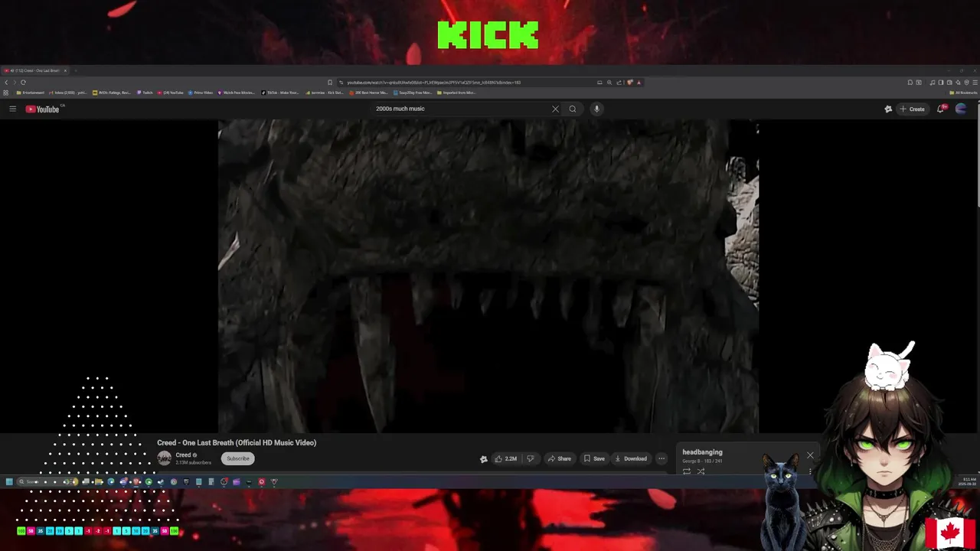980x551 pixels.
Task: Like the video with thumbs up
Action: (505, 458)
